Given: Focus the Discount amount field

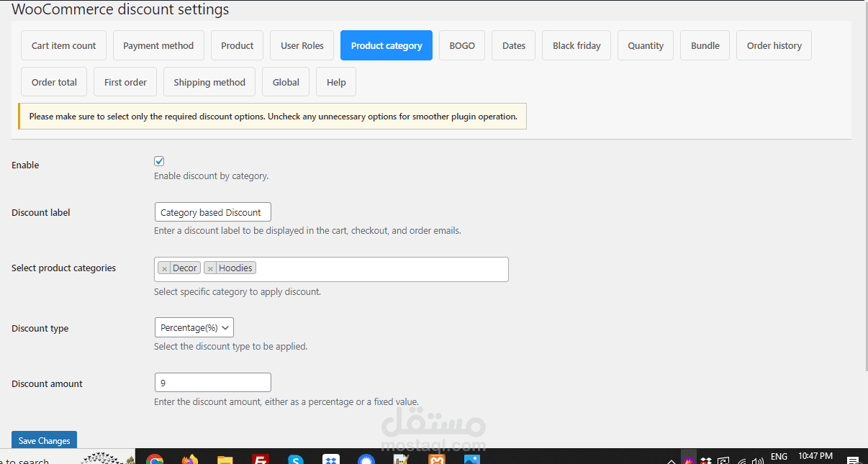Looking at the screenshot, I should (213, 383).
